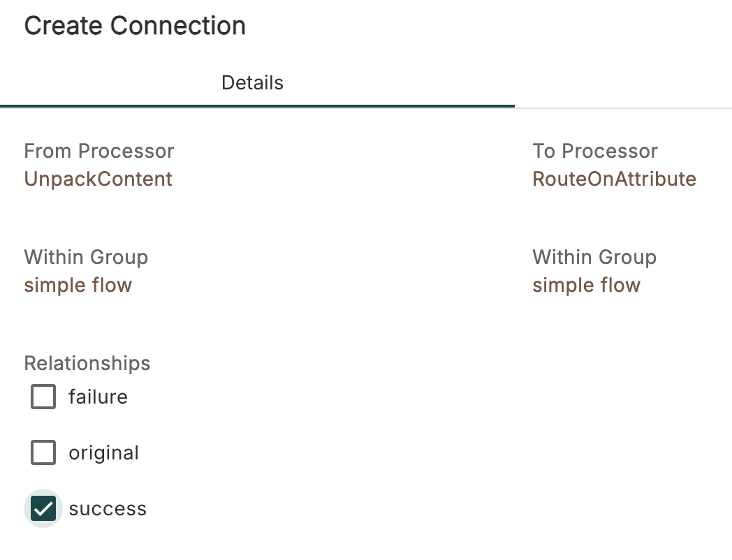Click the failure relationship label text
The image size is (732, 560).
click(98, 397)
